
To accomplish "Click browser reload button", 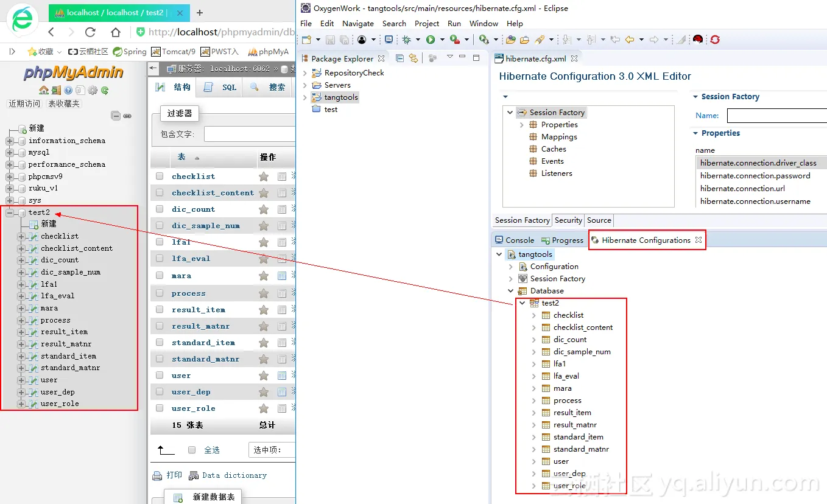I will (90, 32).
